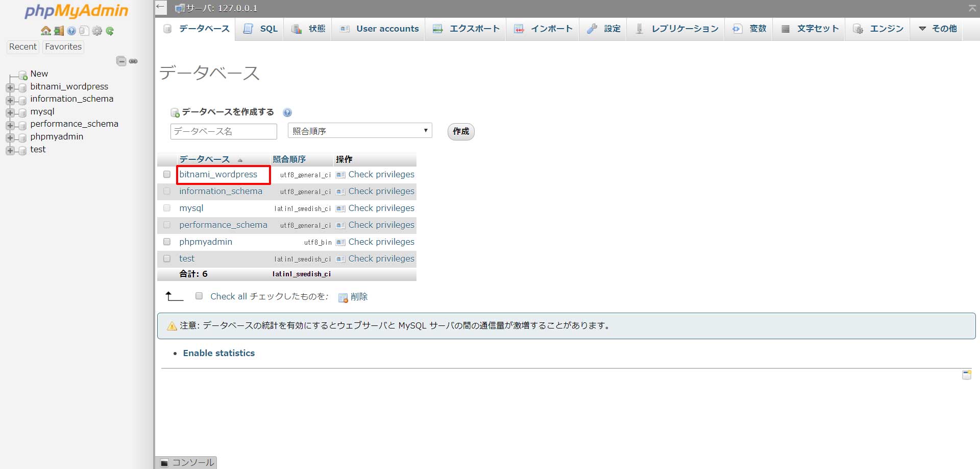This screenshot has width=980, height=469.
Task: Click the database icon next to mysql in tree
Action: click(22, 113)
